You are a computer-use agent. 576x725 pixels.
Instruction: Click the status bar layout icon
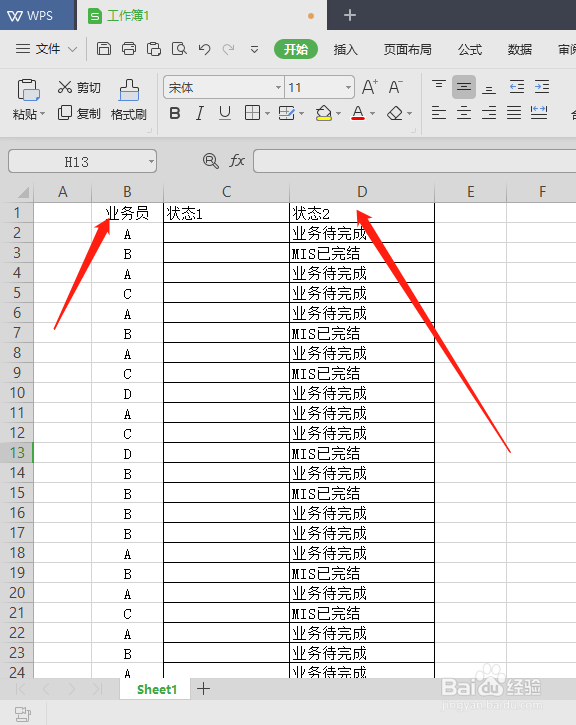pos(22,714)
